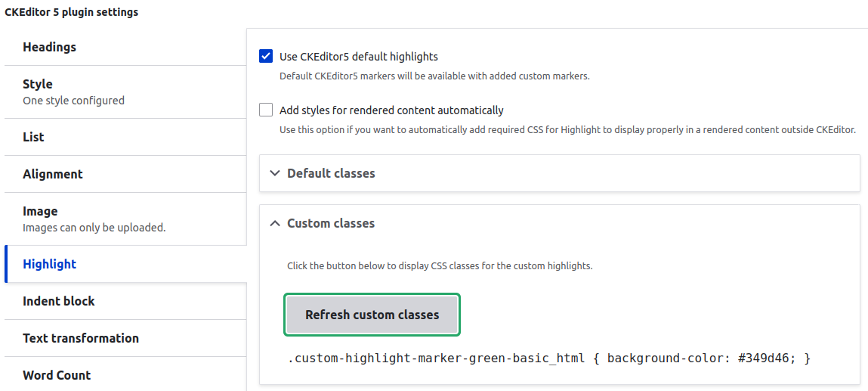The image size is (868, 391).
Task: Click the CKEditor 5 plugin settings heading
Action: [72, 12]
